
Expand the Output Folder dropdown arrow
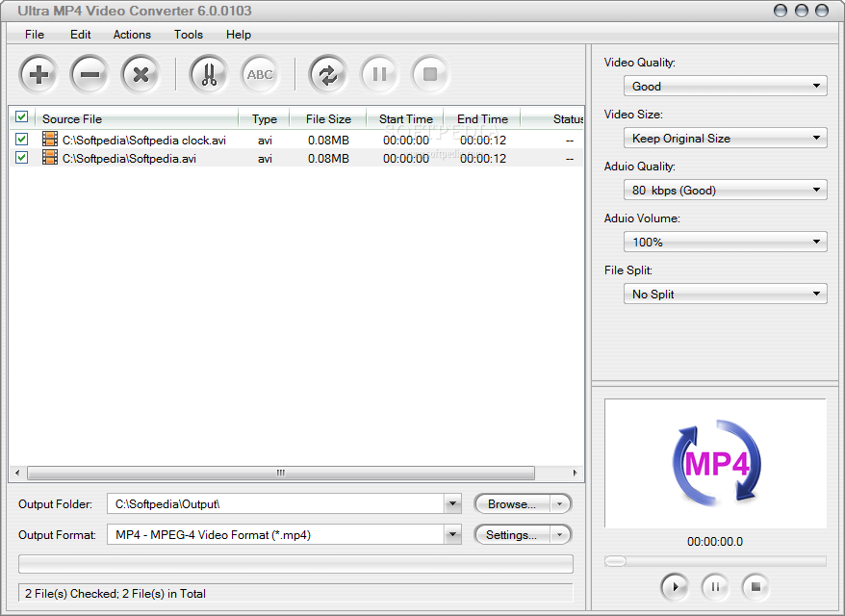(452, 504)
